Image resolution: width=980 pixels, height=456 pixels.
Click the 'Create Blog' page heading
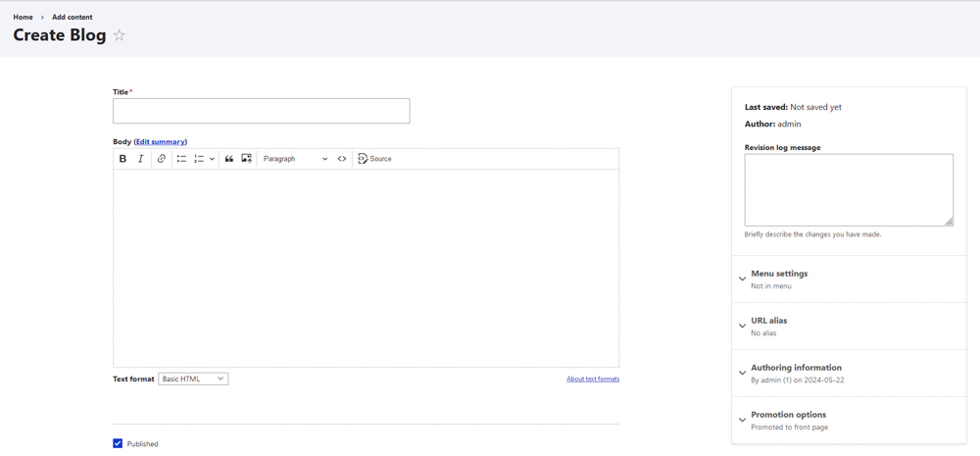tap(60, 35)
